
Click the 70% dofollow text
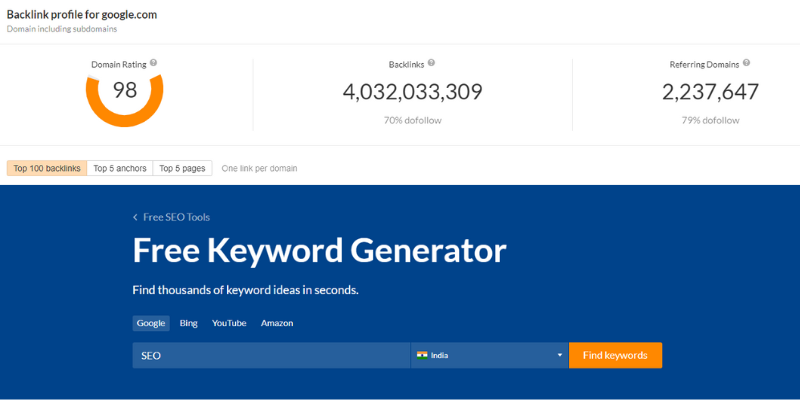click(x=412, y=121)
